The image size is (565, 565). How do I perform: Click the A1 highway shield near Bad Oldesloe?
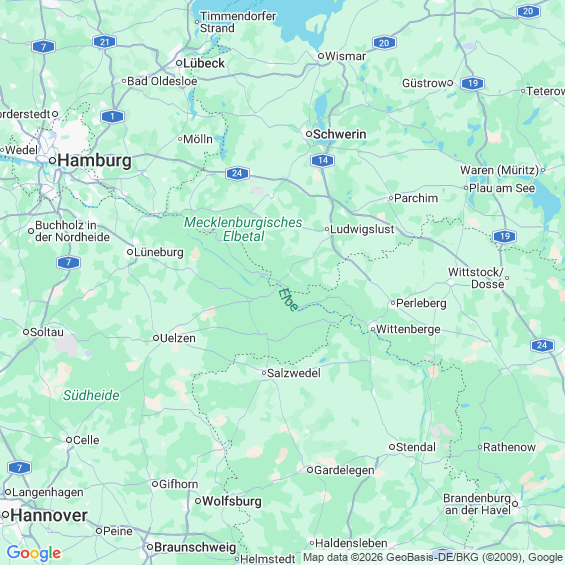(112, 116)
